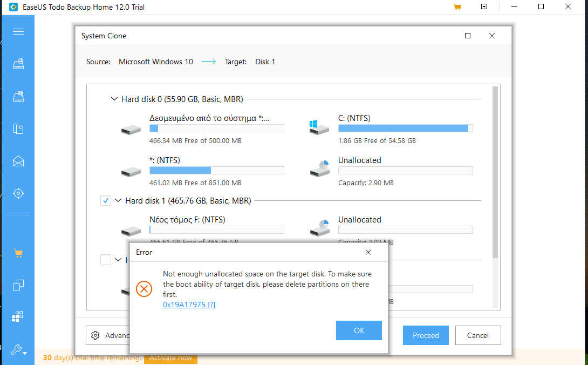Select the Δεσμευμένο από το σύστημα label

point(209,118)
